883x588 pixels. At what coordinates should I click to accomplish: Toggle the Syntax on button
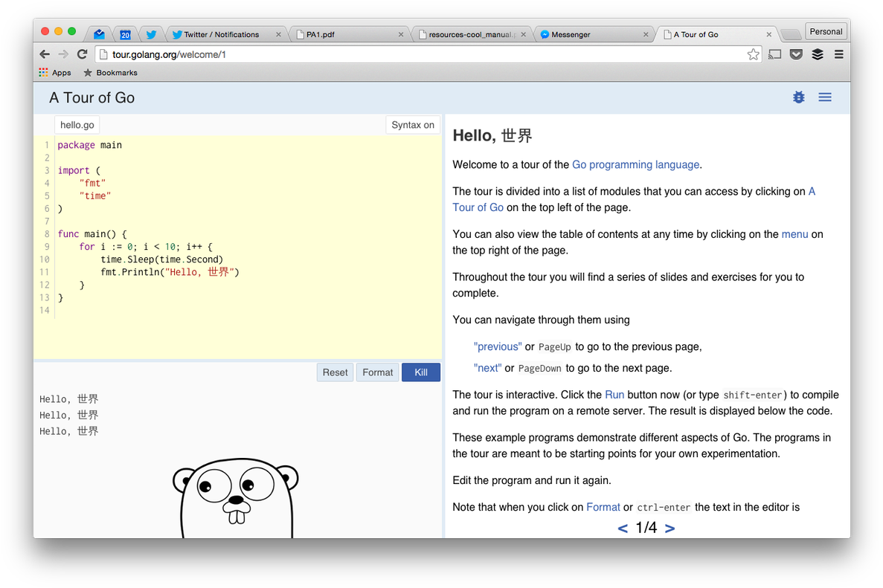coord(413,125)
